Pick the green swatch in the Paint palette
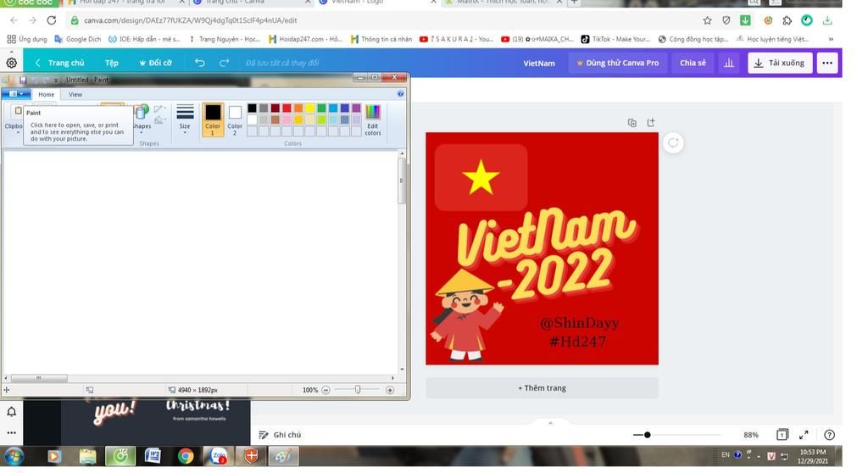Viewport: 868px width, 473px height. coord(321,108)
